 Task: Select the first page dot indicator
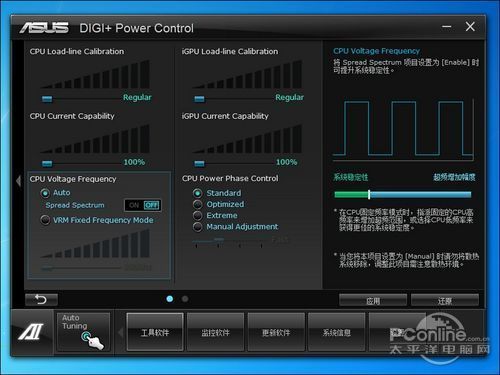[x=170, y=299]
